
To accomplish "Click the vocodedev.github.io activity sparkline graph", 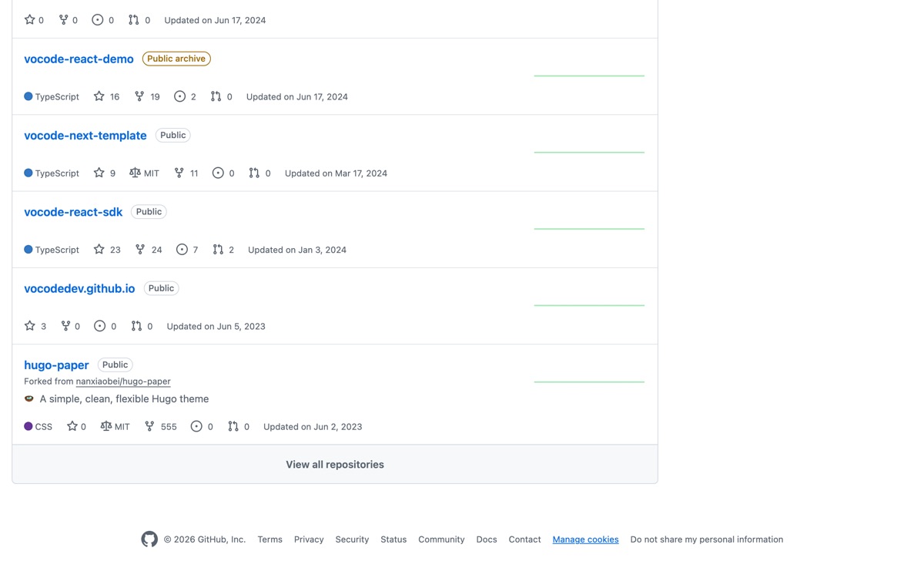I will click(589, 305).
